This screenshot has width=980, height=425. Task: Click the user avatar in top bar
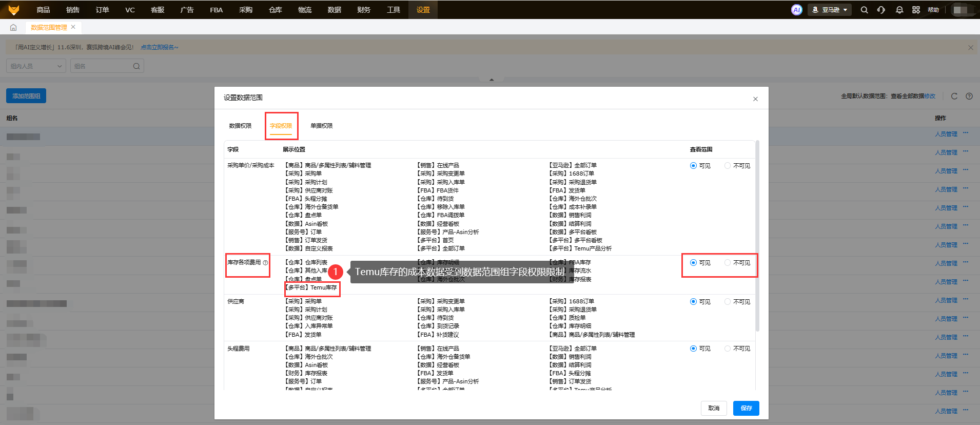tap(961, 10)
